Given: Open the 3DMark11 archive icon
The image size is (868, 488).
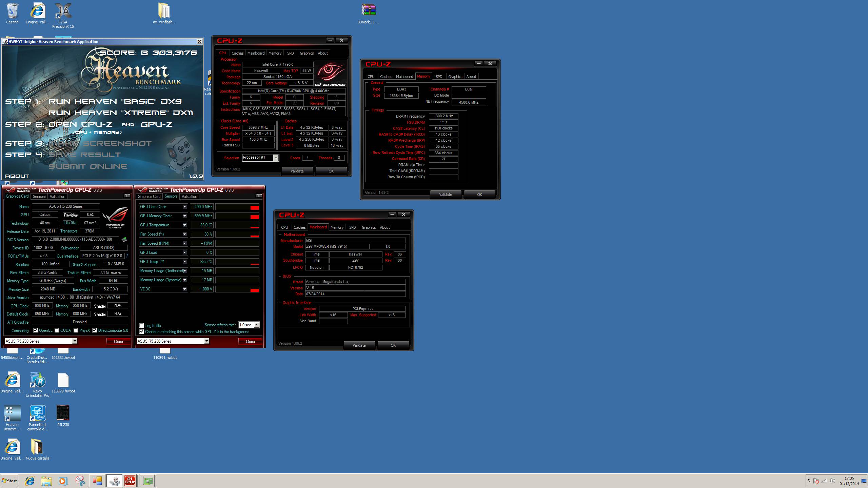Looking at the screenshot, I should tap(368, 14).
